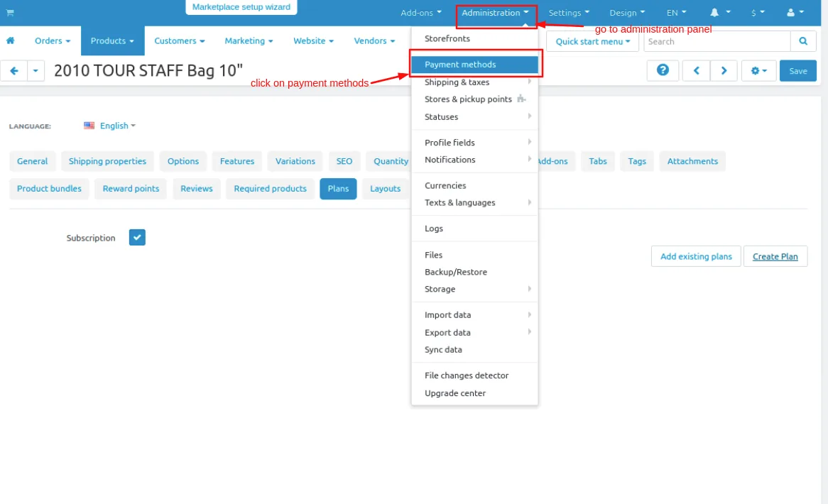Image resolution: width=828 pixels, height=504 pixels.
Task: Click the back arrow button
Action: [14, 71]
